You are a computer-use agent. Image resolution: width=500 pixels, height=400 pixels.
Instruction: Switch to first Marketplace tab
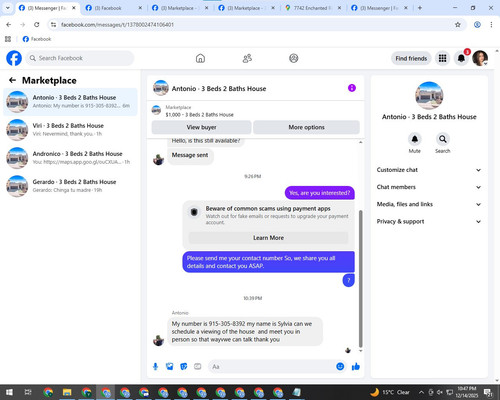(x=180, y=8)
